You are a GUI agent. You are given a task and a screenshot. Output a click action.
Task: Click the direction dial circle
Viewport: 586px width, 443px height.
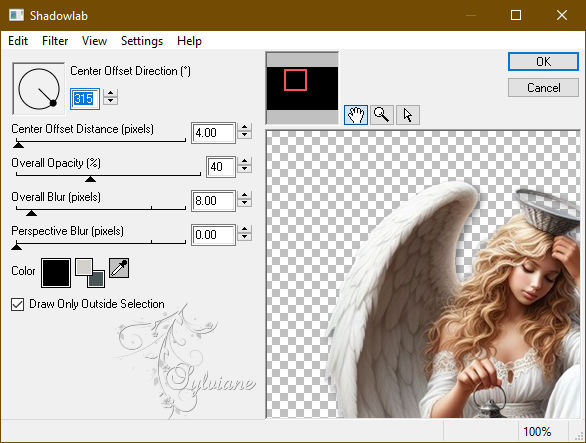pyautogui.click(x=39, y=89)
